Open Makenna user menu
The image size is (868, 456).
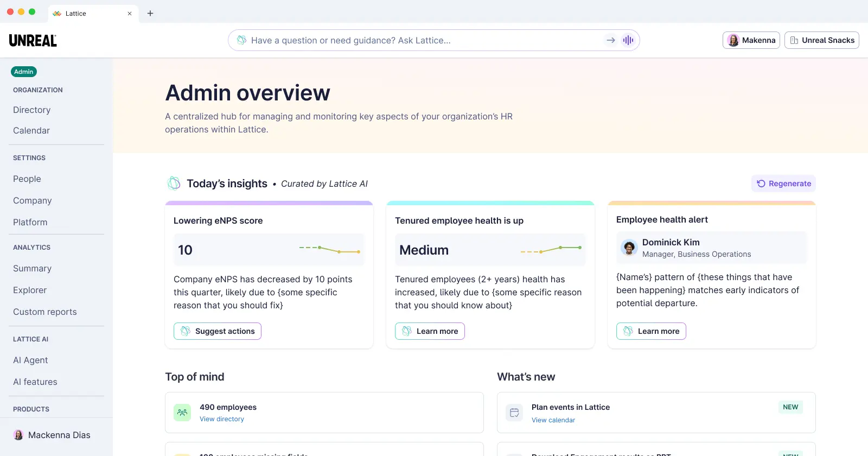pyautogui.click(x=751, y=40)
